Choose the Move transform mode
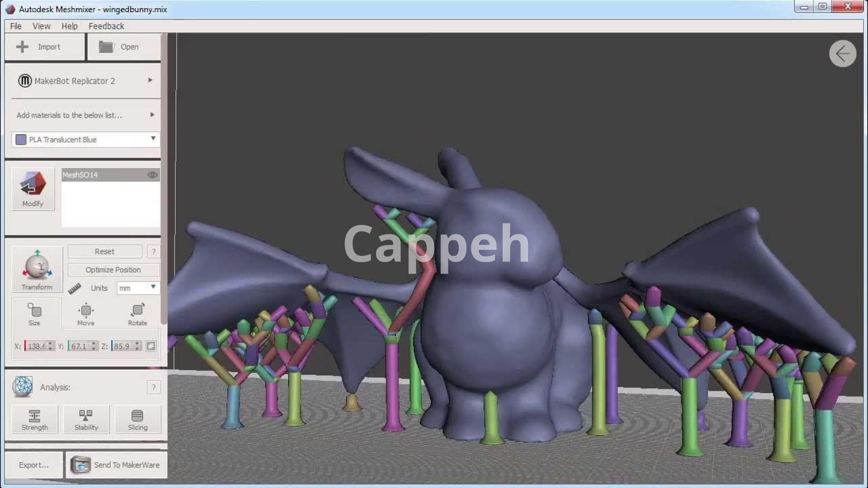The width and height of the screenshot is (868, 488). [x=86, y=314]
